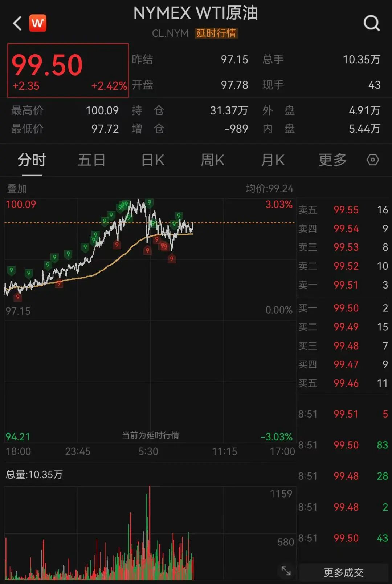The width and height of the screenshot is (392, 584).
Task: Tap the 叠加 overlay option
Action: [x=17, y=189]
